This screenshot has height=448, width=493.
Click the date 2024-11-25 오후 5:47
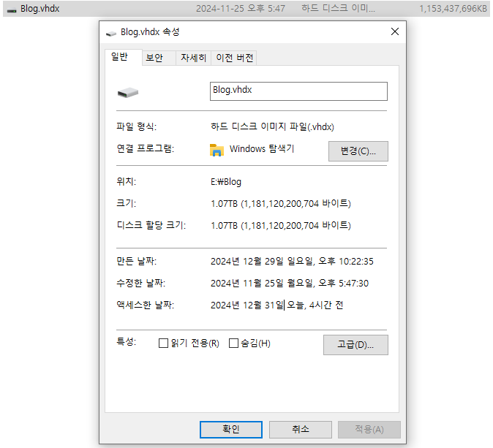click(x=241, y=9)
